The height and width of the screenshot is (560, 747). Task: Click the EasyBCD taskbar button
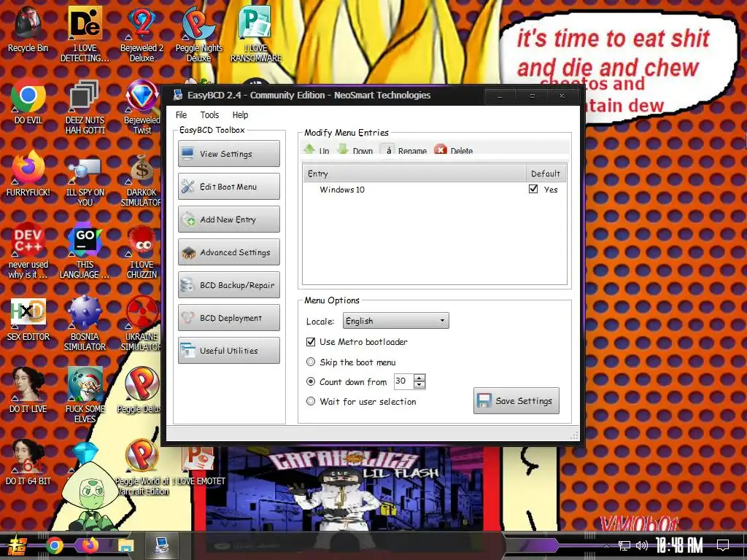click(162, 545)
